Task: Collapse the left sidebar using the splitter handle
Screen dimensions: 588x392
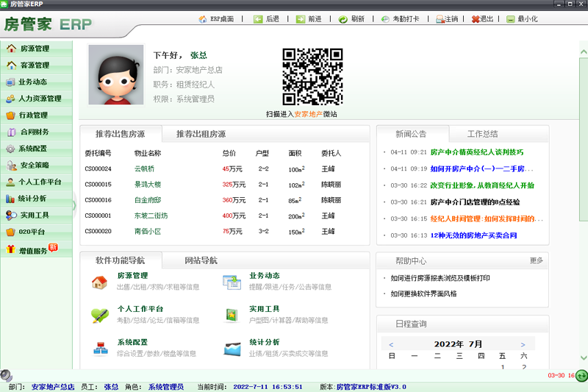Action: pos(74,205)
